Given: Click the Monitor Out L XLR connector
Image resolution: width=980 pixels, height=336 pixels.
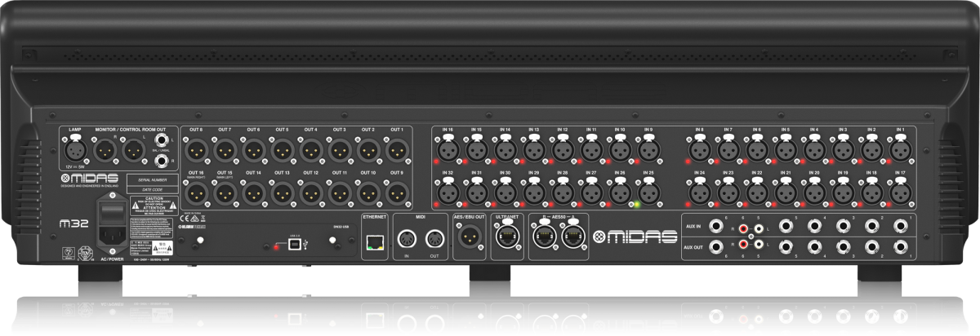Looking at the screenshot, I should click(x=133, y=149).
